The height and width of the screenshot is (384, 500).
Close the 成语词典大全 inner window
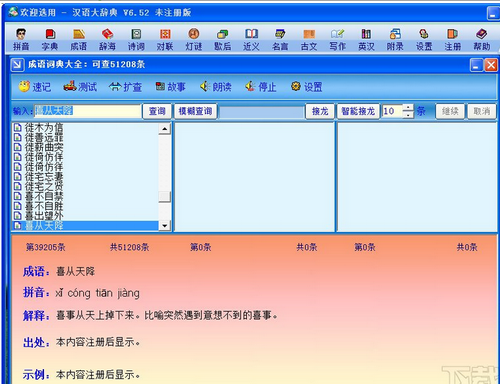(x=491, y=65)
